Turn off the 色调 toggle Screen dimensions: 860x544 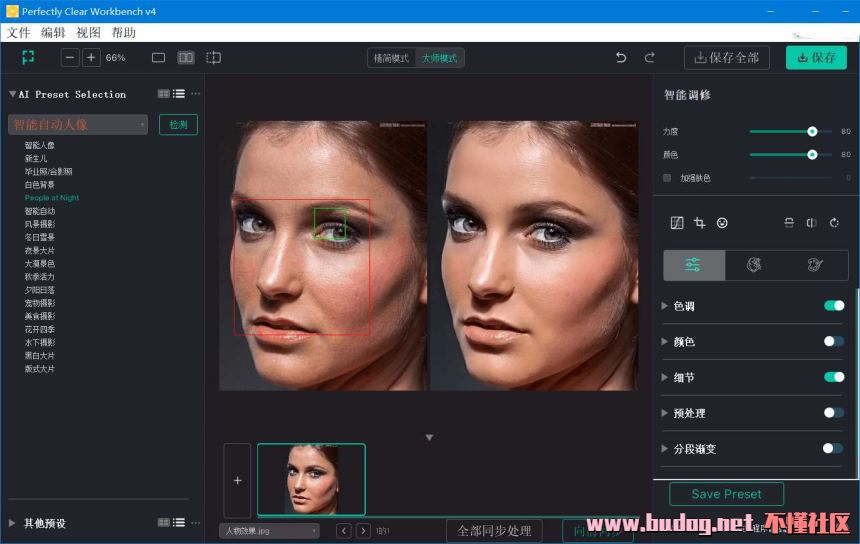pyautogui.click(x=833, y=306)
